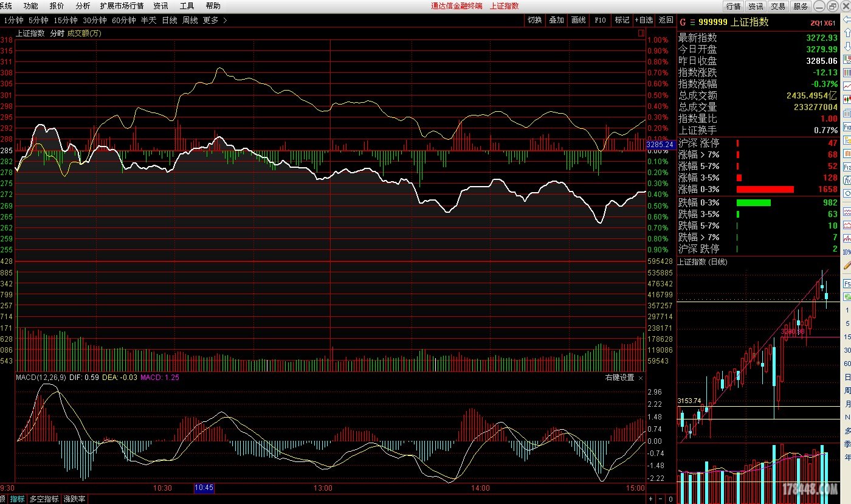Screen dimensions: 851x504
Task: Open the 分析 menu
Action: click(83, 5)
